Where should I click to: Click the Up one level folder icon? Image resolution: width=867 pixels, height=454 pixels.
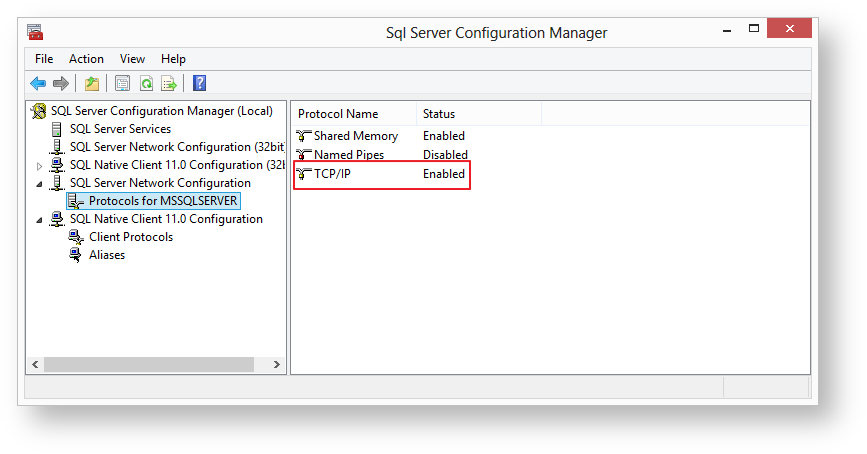coord(92,83)
